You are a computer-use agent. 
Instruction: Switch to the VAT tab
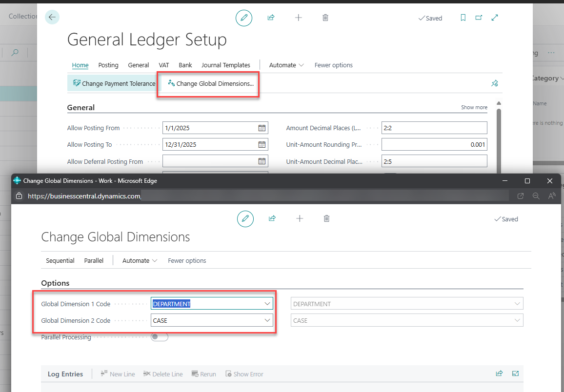pyautogui.click(x=163, y=65)
